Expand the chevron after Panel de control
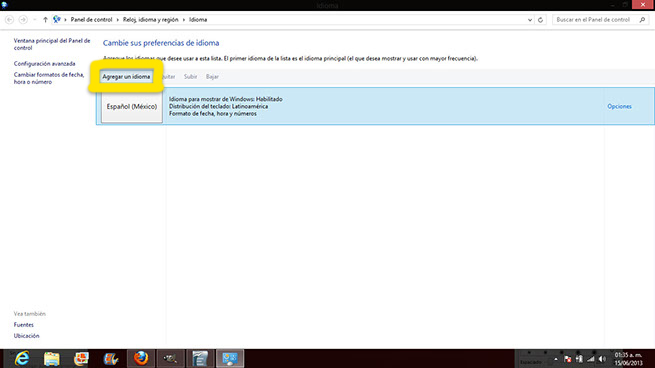The height and width of the screenshot is (368, 655). click(118, 20)
